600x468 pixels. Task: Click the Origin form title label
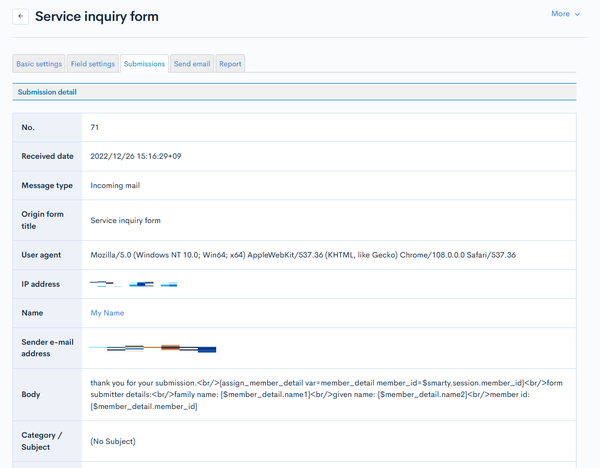pyautogui.click(x=42, y=220)
